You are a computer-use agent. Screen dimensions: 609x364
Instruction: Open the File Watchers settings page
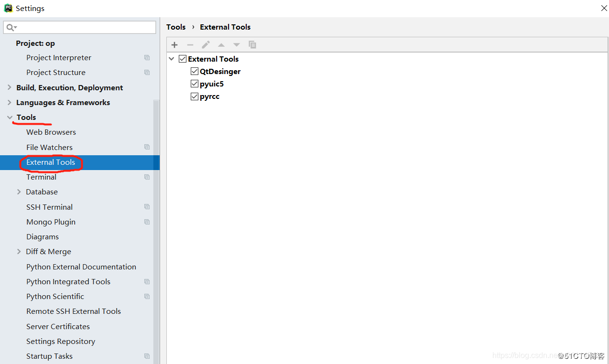click(49, 147)
